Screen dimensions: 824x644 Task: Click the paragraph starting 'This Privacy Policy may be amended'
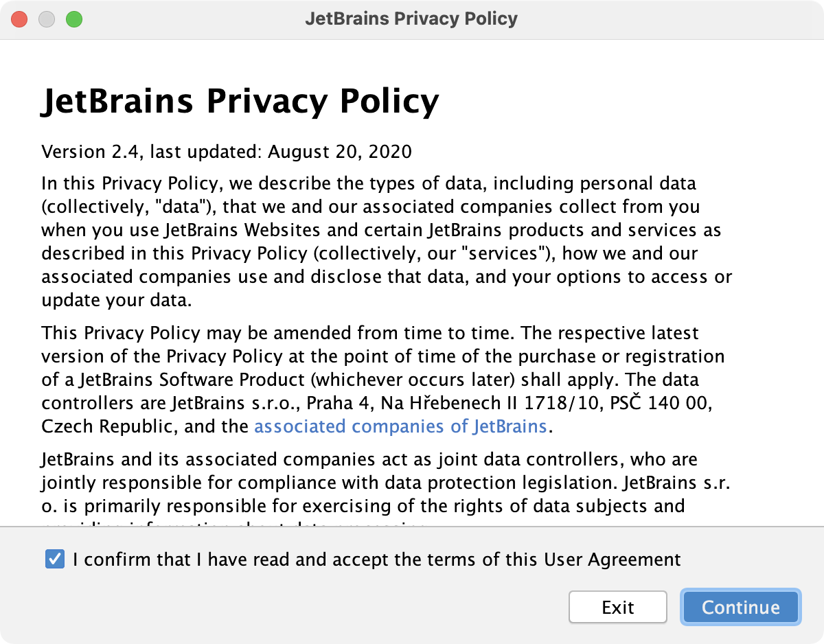pyautogui.click(x=383, y=380)
